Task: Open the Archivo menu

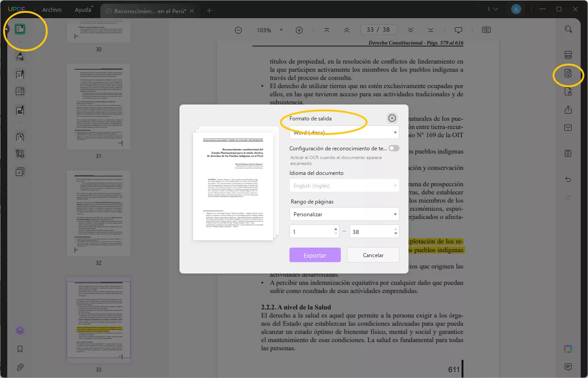Action: click(x=52, y=10)
